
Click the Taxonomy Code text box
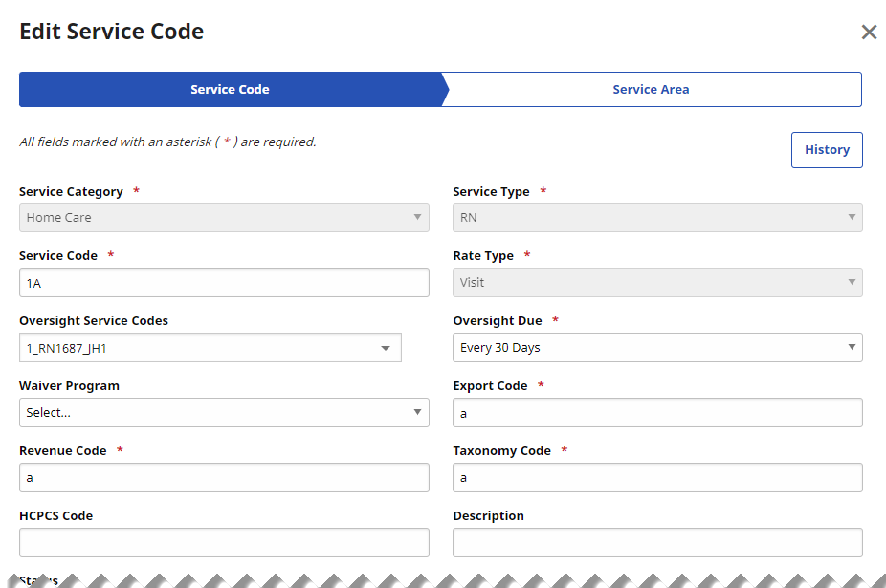point(657,477)
